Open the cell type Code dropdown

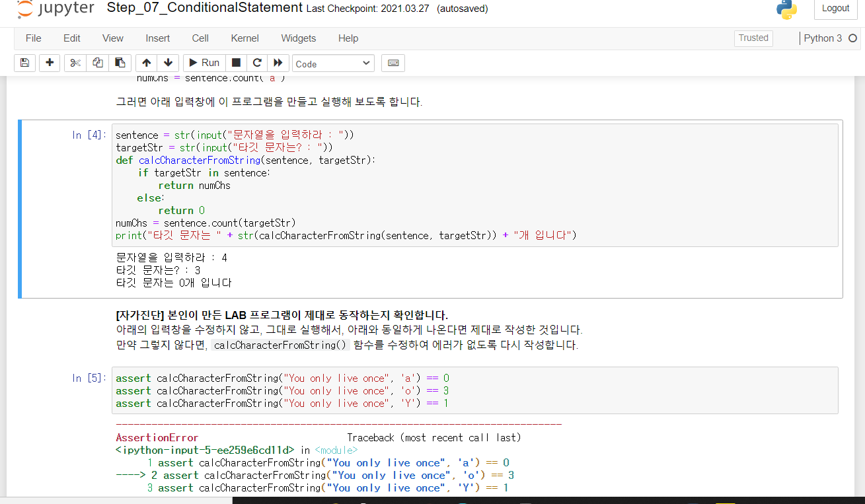[x=333, y=63]
